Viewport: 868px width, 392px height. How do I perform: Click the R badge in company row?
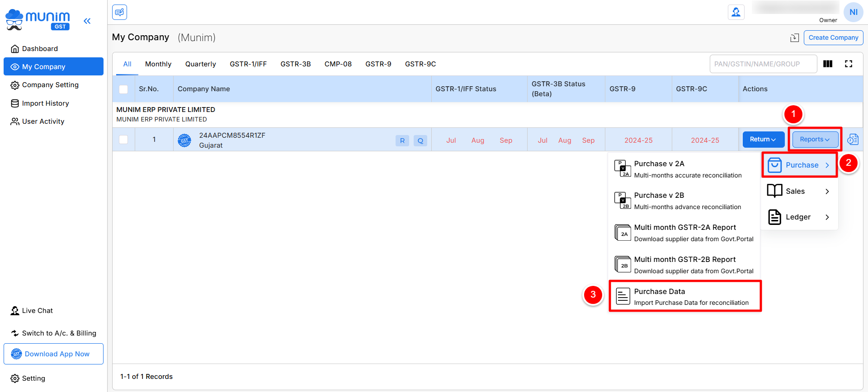tap(402, 140)
